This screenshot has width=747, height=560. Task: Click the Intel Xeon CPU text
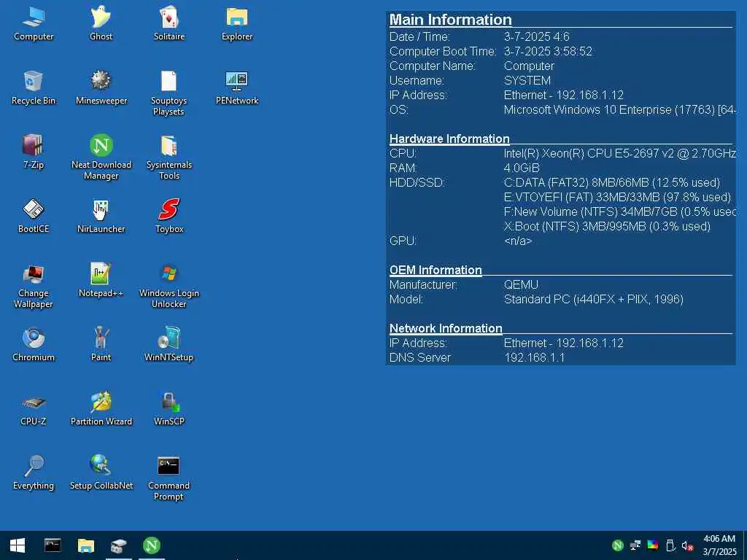pyautogui.click(x=620, y=153)
